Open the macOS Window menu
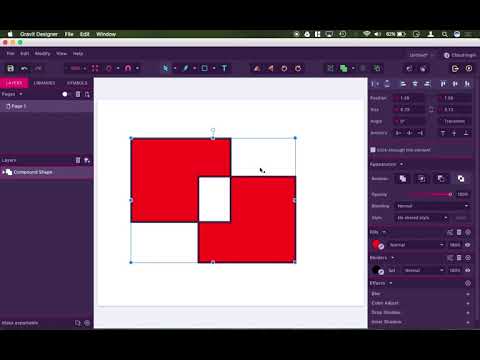480x360 pixels. coord(106,34)
